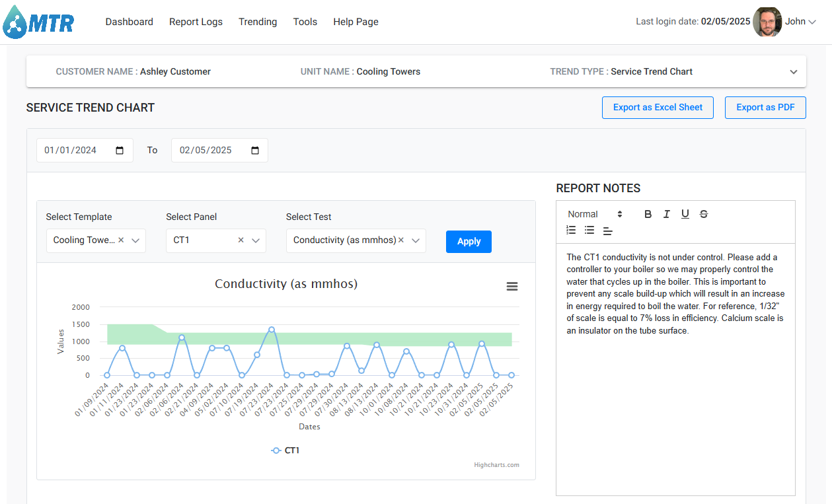Insert a bulleted list in report notes
The height and width of the screenshot is (504, 832).
[x=589, y=230]
